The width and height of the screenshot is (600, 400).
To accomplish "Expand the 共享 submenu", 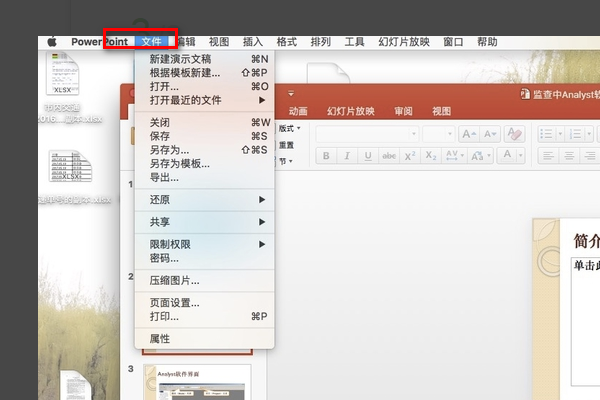I will coord(205,222).
